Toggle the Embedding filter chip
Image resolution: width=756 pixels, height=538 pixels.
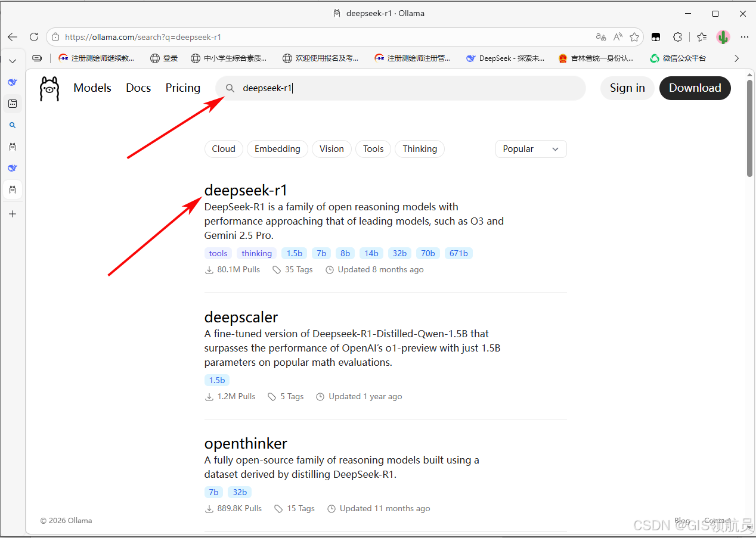[x=277, y=149]
